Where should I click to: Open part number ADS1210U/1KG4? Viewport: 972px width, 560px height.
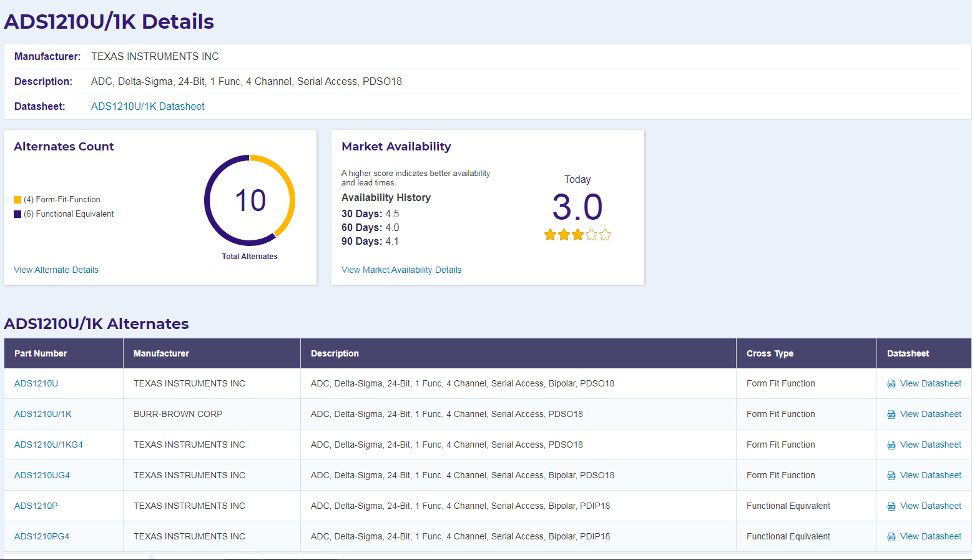pos(49,445)
